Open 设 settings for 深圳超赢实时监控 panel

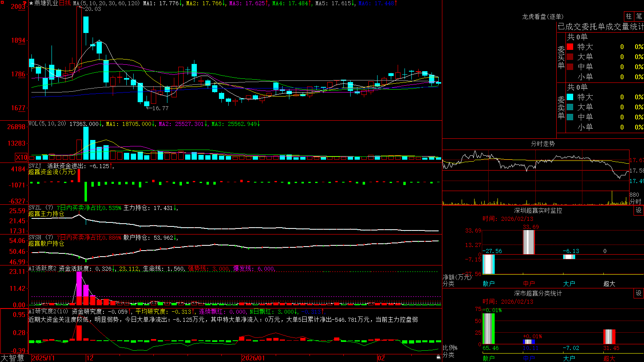point(639,210)
